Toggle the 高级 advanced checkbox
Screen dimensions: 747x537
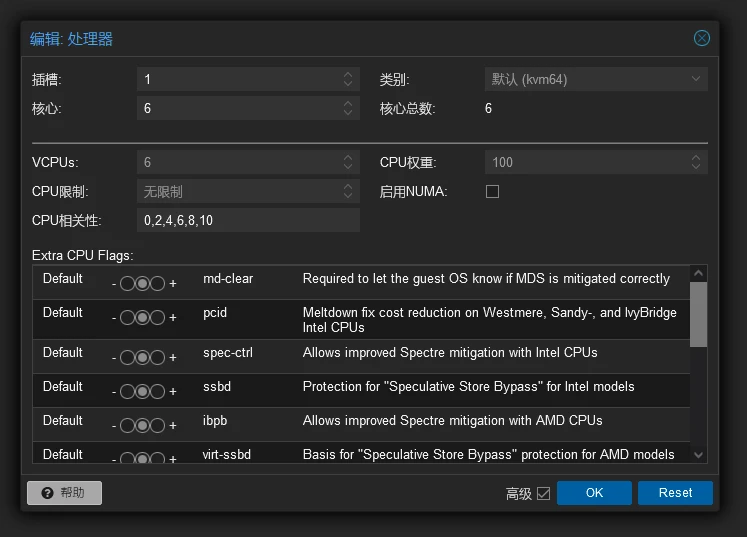[x=543, y=493]
